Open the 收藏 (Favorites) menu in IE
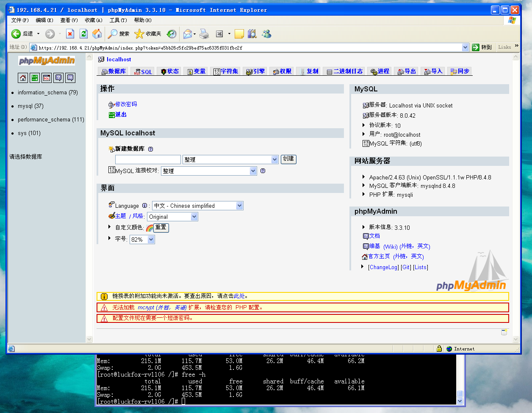Screen dimensions: 532x413 tap(94, 20)
